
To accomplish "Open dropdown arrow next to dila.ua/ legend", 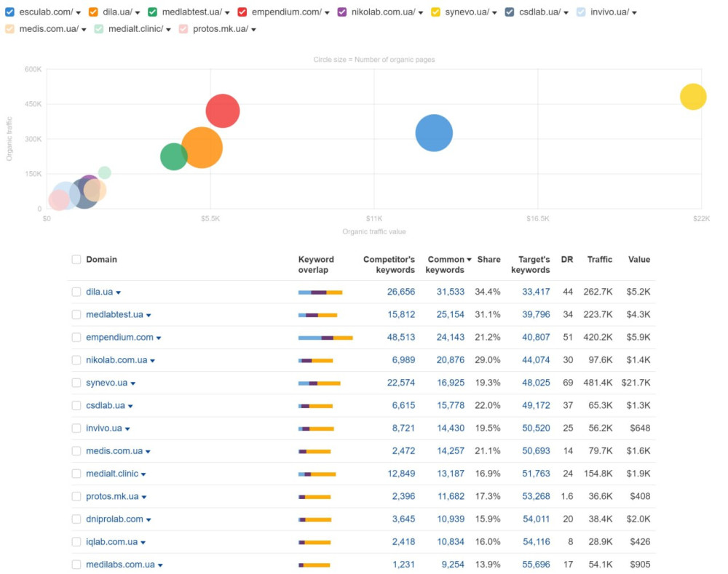I will [x=138, y=13].
